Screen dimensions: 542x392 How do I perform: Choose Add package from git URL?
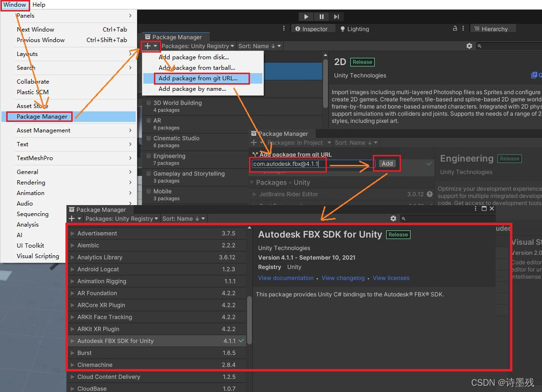click(203, 78)
